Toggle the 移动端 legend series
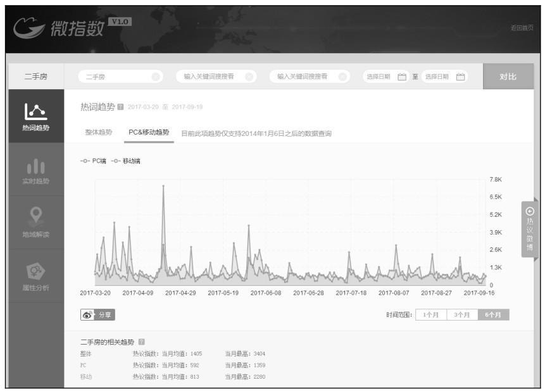 point(126,161)
